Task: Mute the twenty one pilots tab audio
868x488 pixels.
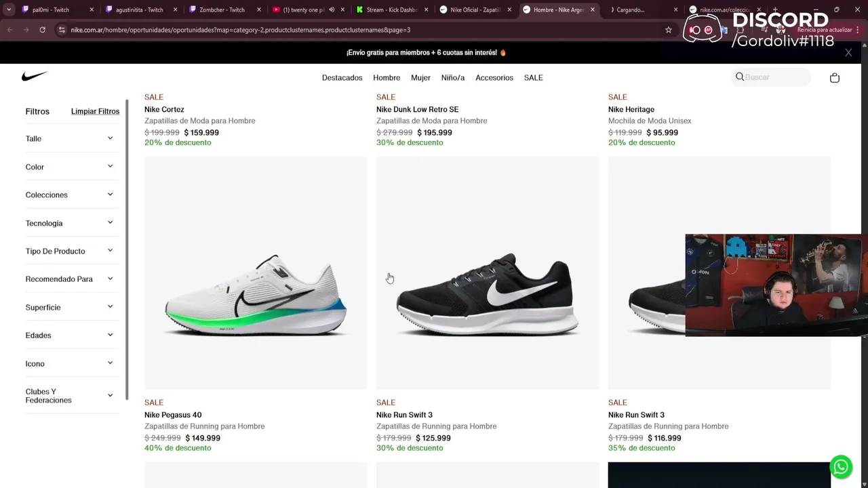Action: pos(332,10)
